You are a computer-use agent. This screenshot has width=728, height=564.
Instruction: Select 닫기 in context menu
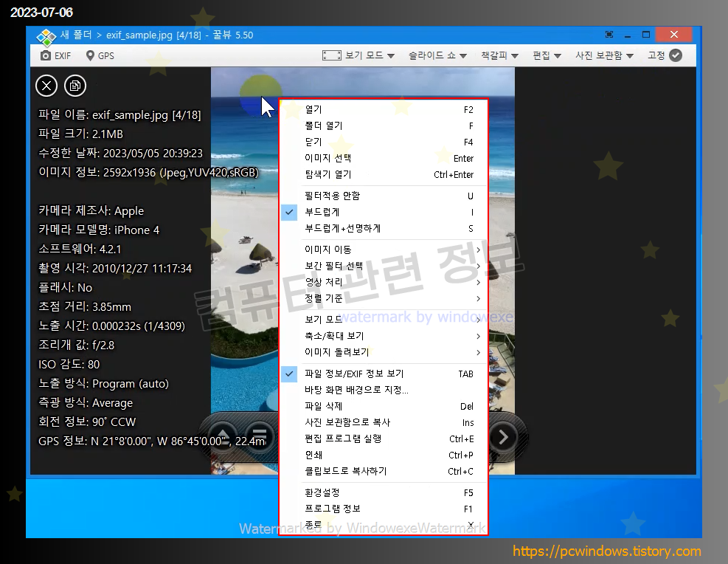coord(384,142)
